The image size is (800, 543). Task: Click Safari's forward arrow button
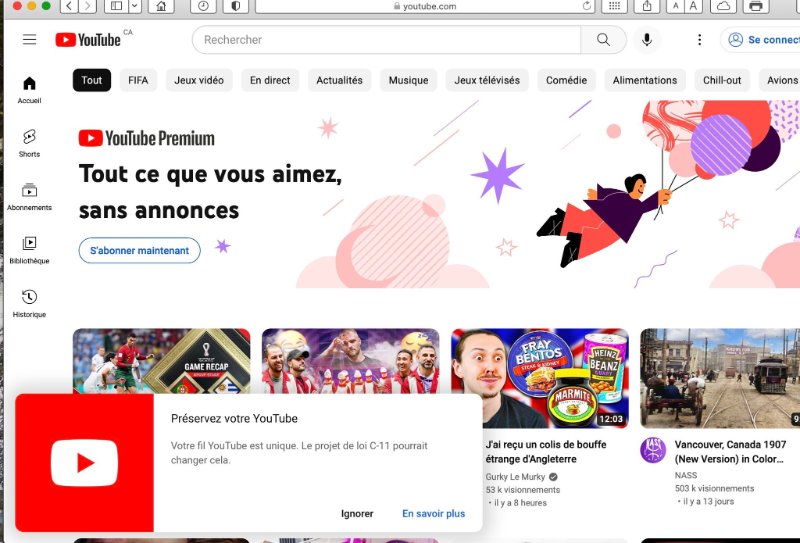click(87, 6)
